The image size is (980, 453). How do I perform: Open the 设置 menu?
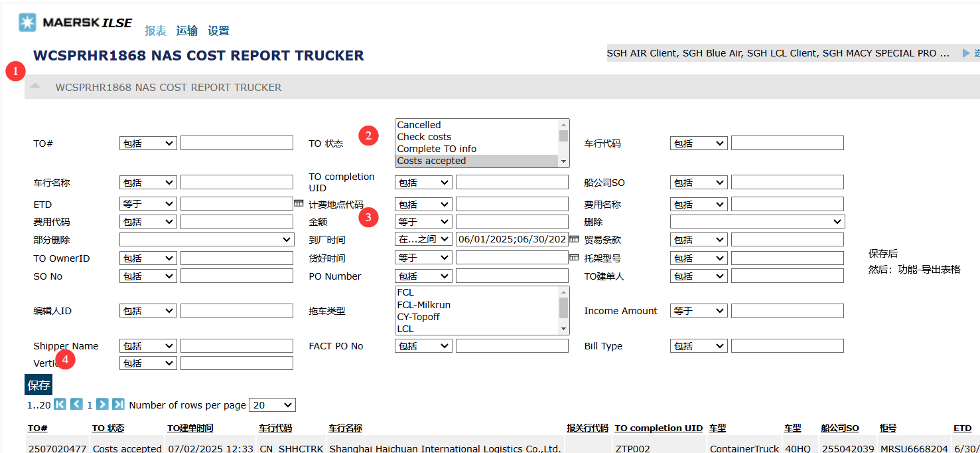pyautogui.click(x=218, y=31)
